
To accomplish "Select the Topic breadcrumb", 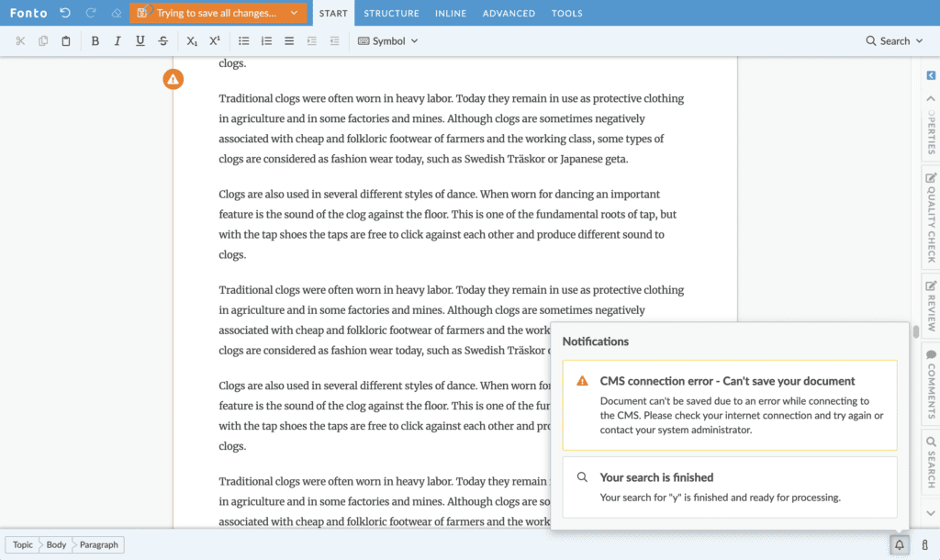I will tap(23, 544).
